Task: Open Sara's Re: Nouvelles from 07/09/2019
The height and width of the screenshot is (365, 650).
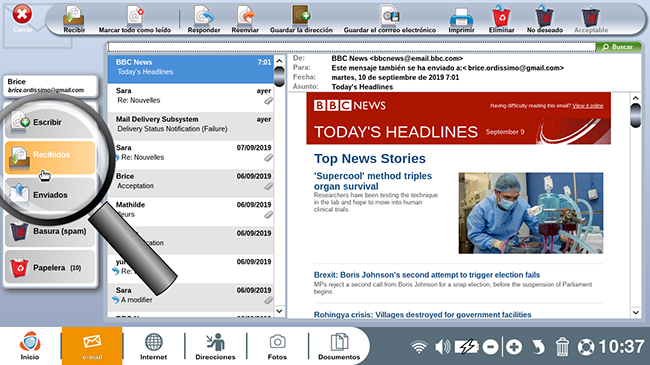Action: [190, 154]
